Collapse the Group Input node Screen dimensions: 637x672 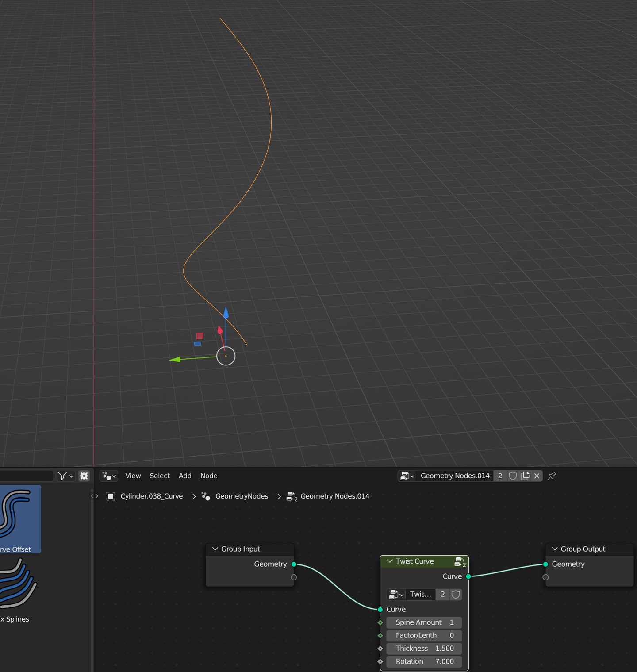(215, 549)
